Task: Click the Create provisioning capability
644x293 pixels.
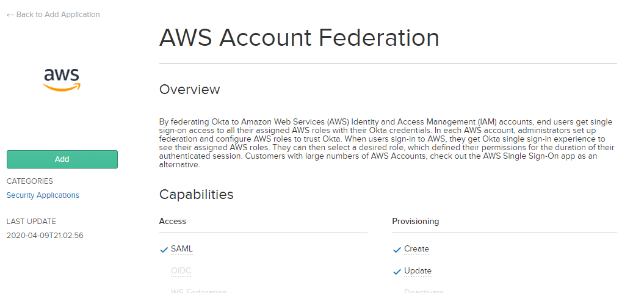Action: tap(416, 248)
